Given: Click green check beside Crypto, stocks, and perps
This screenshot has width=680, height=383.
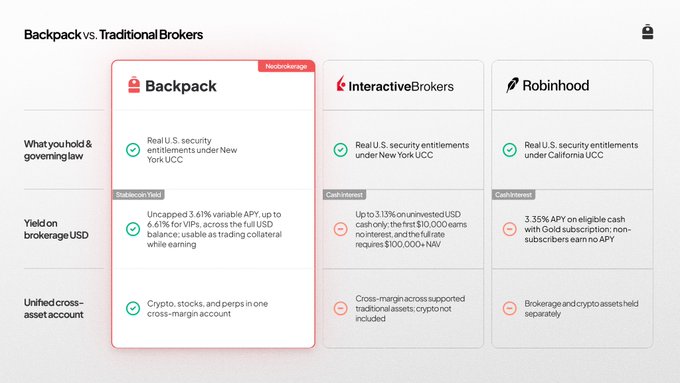Looking at the screenshot, I should pos(133,308).
